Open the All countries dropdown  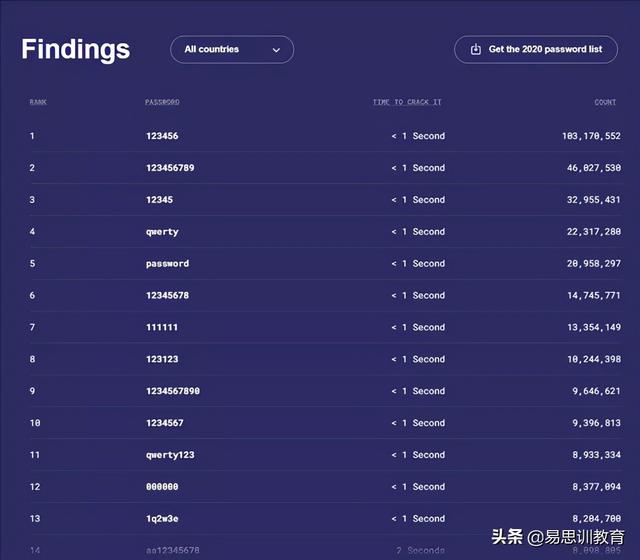[232, 49]
